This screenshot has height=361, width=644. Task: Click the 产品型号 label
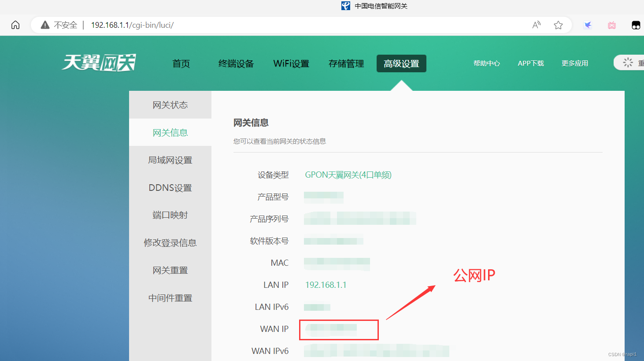pyautogui.click(x=273, y=197)
